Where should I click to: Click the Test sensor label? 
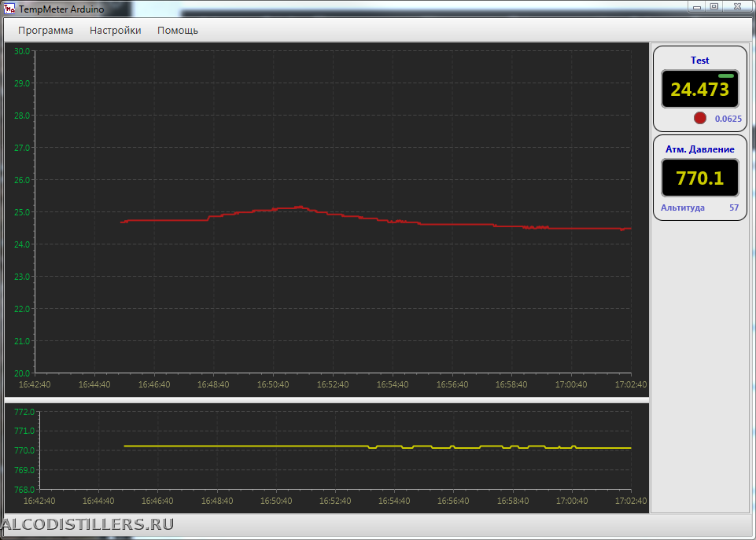pyautogui.click(x=699, y=61)
